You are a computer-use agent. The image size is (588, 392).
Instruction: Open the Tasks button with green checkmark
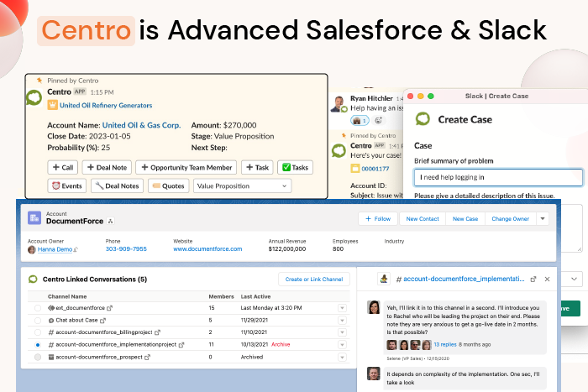coord(295,168)
